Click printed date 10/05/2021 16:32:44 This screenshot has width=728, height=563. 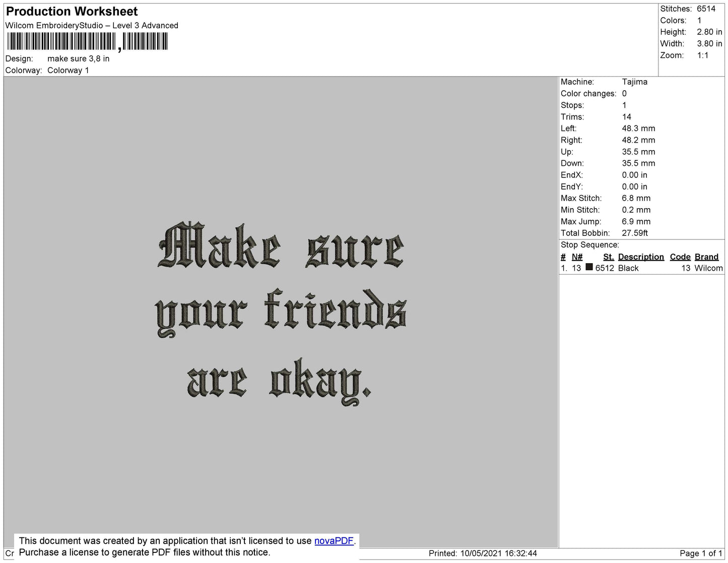pos(498,553)
